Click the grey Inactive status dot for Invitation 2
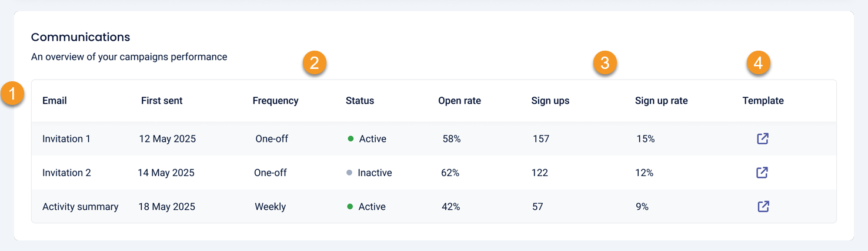Viewport: 868px width, 251px height. pyautogui.click(x=349, y=173)
